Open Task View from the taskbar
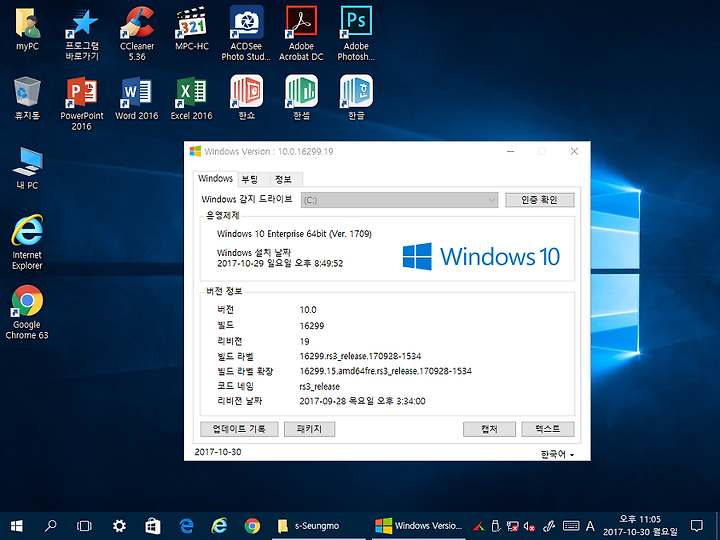Viewport: 720px width, 540px height. click(84, 526)
